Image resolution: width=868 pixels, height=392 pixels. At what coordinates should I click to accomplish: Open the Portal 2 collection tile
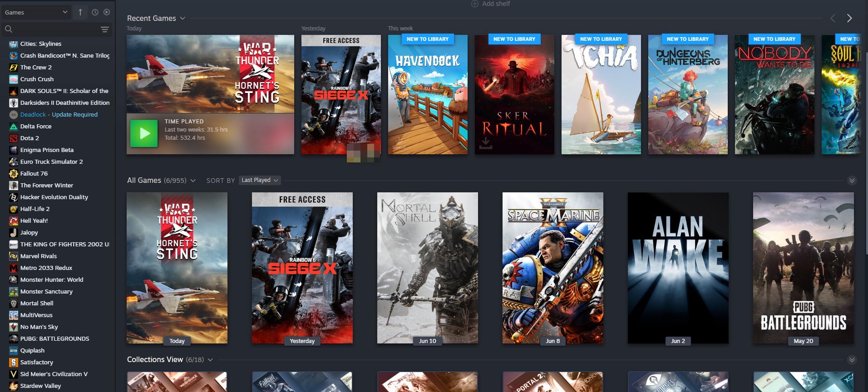[553, 382]
